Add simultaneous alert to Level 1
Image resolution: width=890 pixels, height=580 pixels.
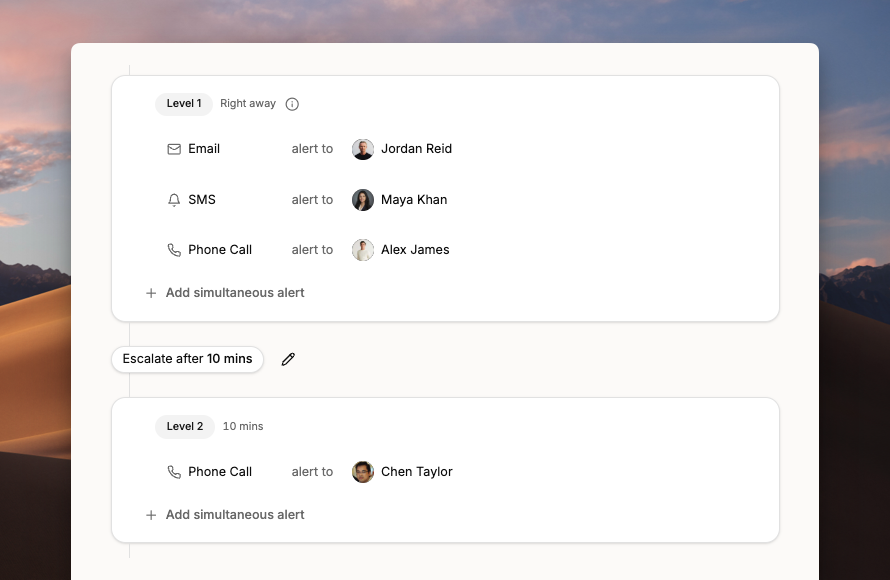tap(225, 293)
